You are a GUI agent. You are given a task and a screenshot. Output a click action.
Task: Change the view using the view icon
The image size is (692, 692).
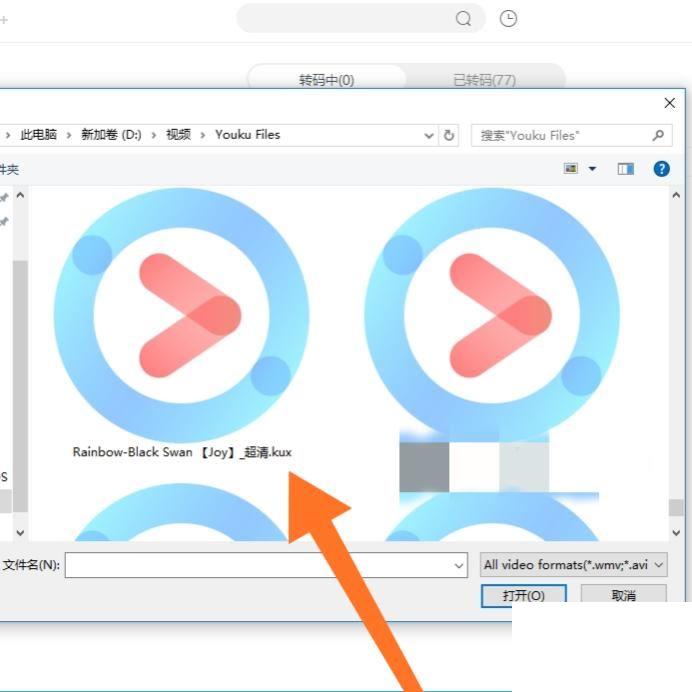pyautogui.click(x=571, y=169)
